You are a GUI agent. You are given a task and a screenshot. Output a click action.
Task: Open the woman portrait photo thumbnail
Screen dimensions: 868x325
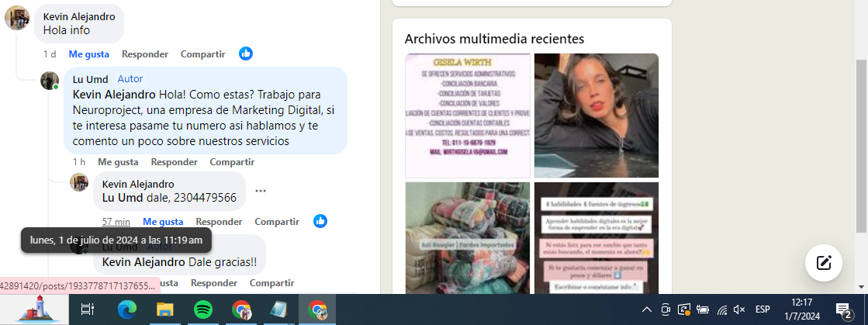point(596,115)
